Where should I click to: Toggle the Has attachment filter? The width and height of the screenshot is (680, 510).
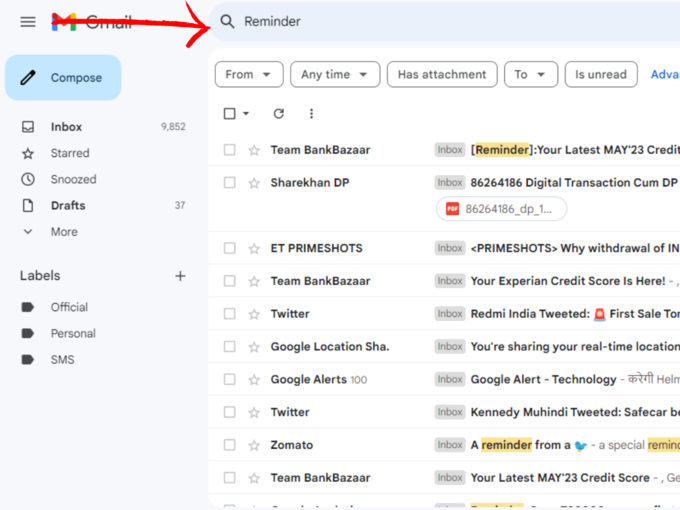pos(442,75)
